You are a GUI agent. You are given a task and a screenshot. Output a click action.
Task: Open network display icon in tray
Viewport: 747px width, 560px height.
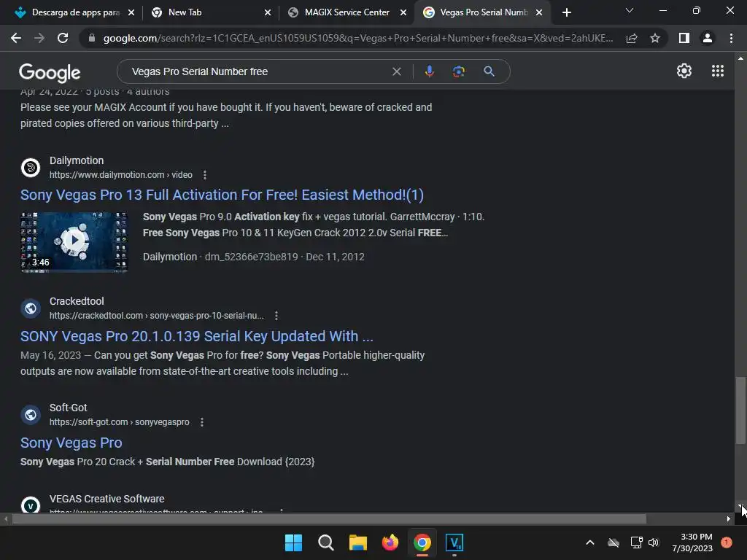tap(636, 542)
